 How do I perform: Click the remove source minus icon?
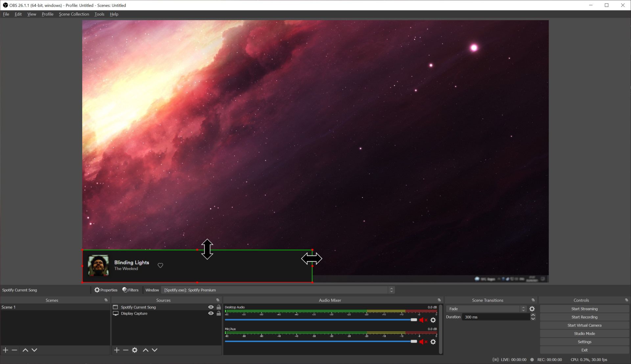tap(125, 350)
